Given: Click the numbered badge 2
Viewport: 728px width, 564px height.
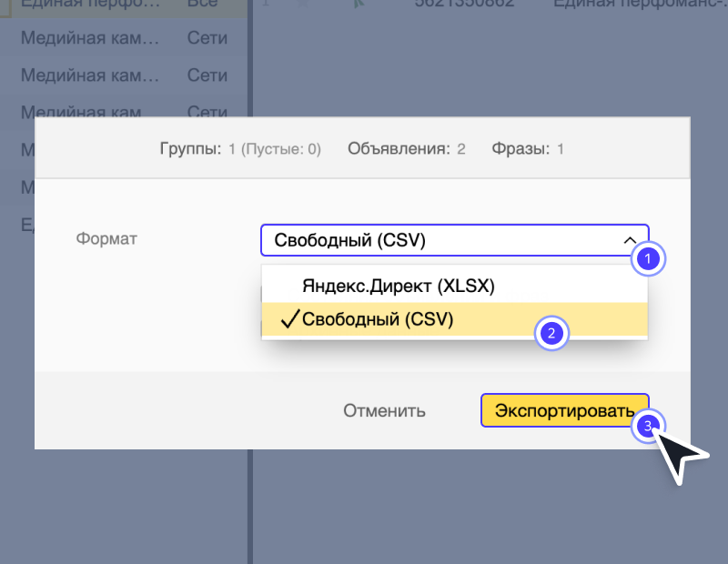Looking at the screenshot, I should (x=550, y=333).
